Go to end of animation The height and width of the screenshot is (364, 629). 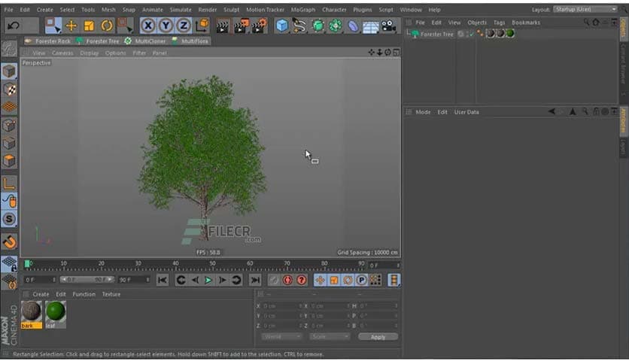pyautogui.click(x=255, y=281)
